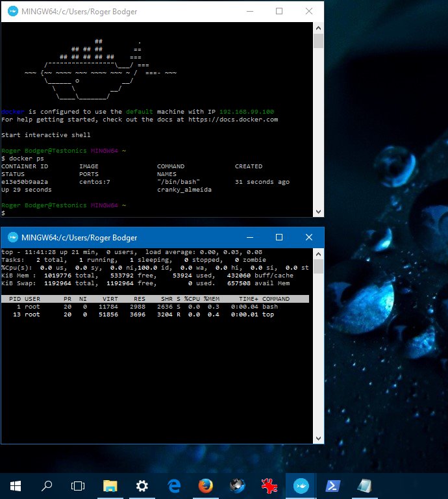Image resolution: width=448 pixels, height=499 pixels.
Task: Click the TIME+ column header in top
Action: [x=249, y=299]
